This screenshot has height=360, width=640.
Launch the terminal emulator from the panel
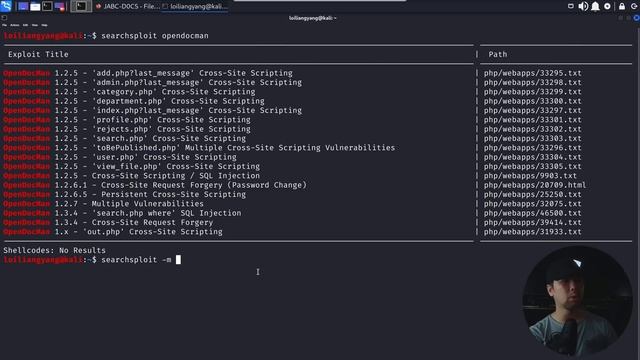(x=47, y=6)
